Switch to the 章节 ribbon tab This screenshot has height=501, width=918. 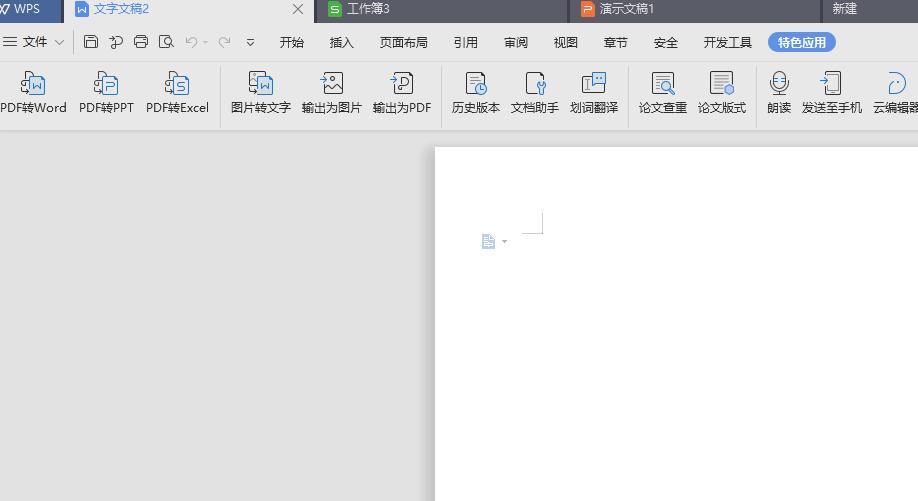615,42
